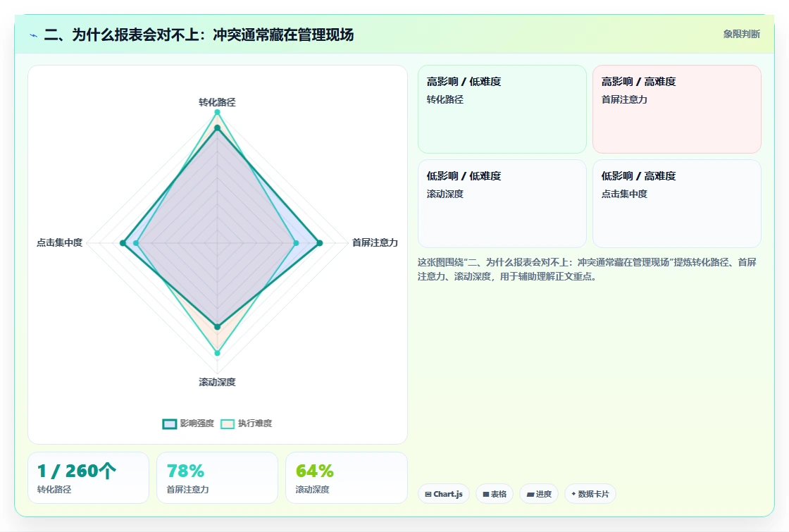
Task: Click the section title 二、为什么报表会对不上
Action: coord(199,35)
